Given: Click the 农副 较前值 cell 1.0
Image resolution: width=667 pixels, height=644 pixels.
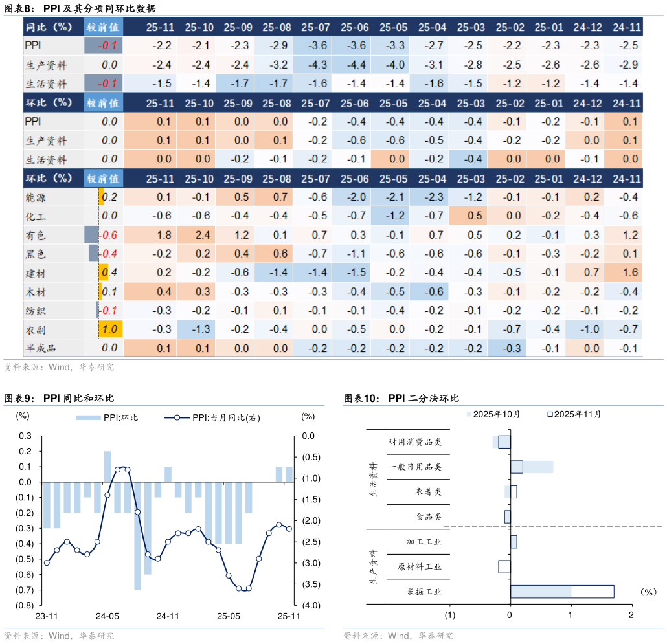Looking at the screenshot, I should point(109,329).
